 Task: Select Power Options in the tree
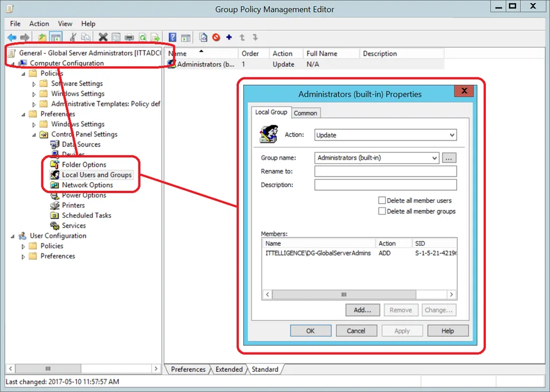[84, 195]
